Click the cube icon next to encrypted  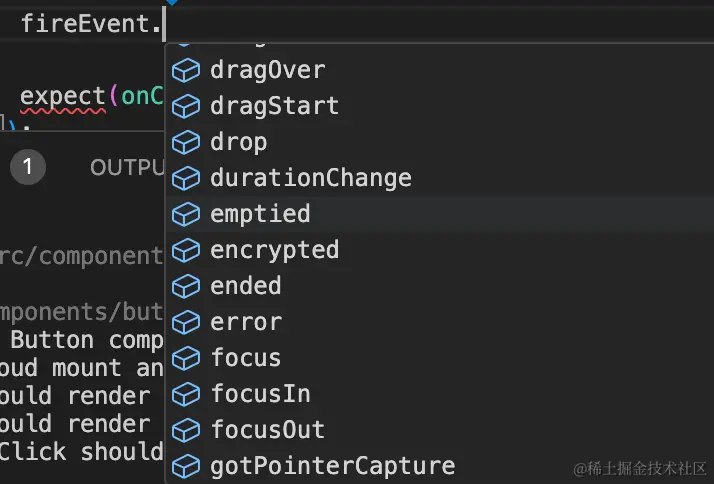186,250
